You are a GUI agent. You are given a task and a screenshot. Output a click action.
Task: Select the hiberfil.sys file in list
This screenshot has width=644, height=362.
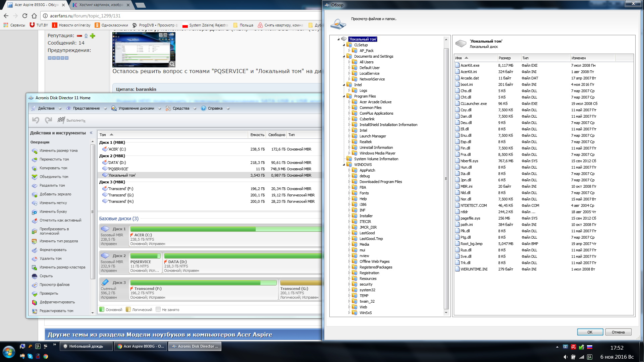(469, 161)
